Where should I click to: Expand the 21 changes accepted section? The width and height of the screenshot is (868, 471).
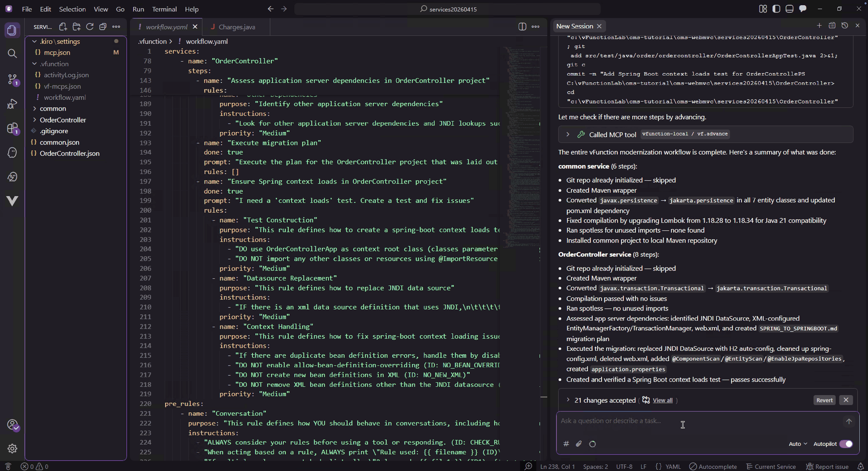[568, 400]
